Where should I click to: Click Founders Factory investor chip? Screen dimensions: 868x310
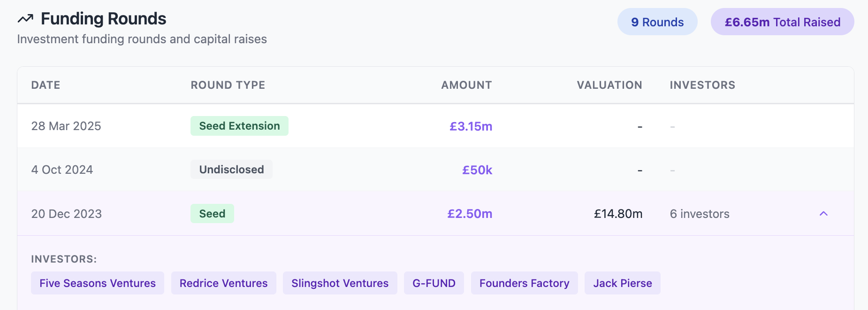click(524, 283)
